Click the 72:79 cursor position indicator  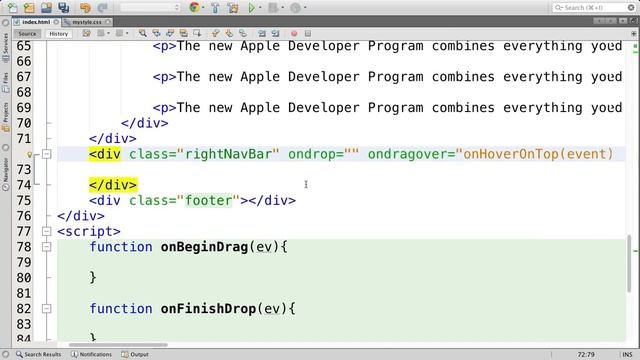point(586,354)
